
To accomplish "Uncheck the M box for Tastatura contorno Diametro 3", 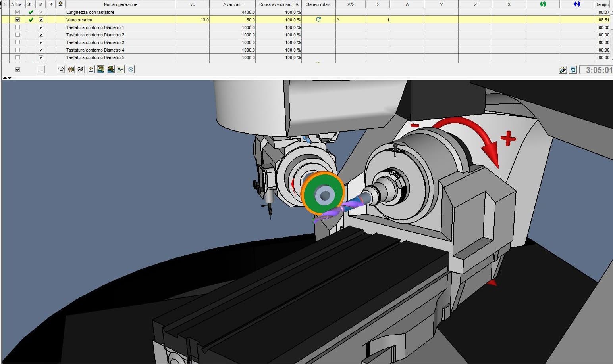I will point(41,42).
